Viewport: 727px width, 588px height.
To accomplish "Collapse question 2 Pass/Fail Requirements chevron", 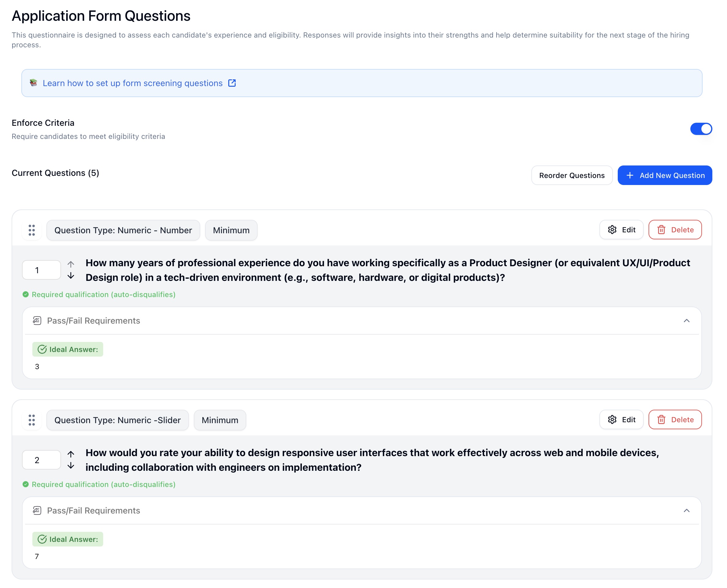I will [686, 510].
